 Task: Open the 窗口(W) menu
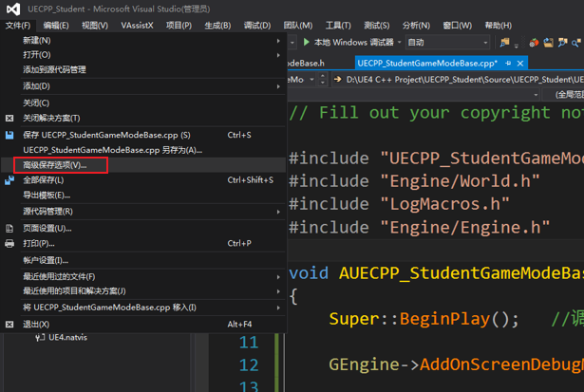(x=457, y=26)
